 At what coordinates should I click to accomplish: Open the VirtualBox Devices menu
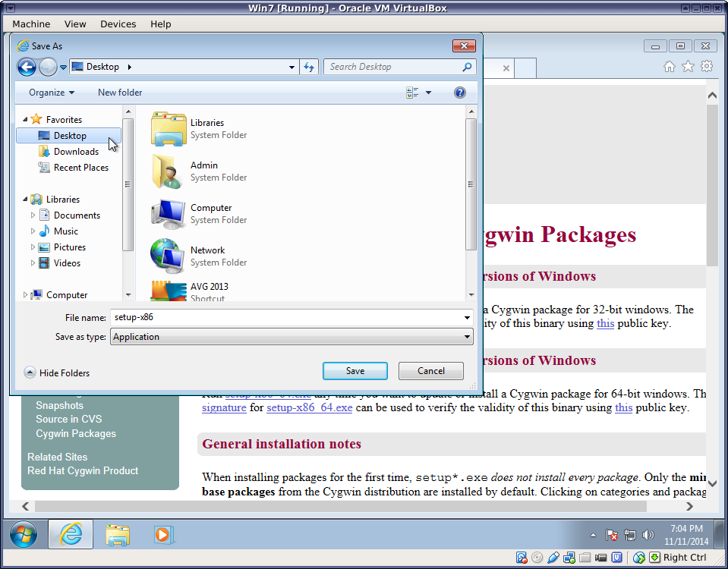click(x=118, y=24)
